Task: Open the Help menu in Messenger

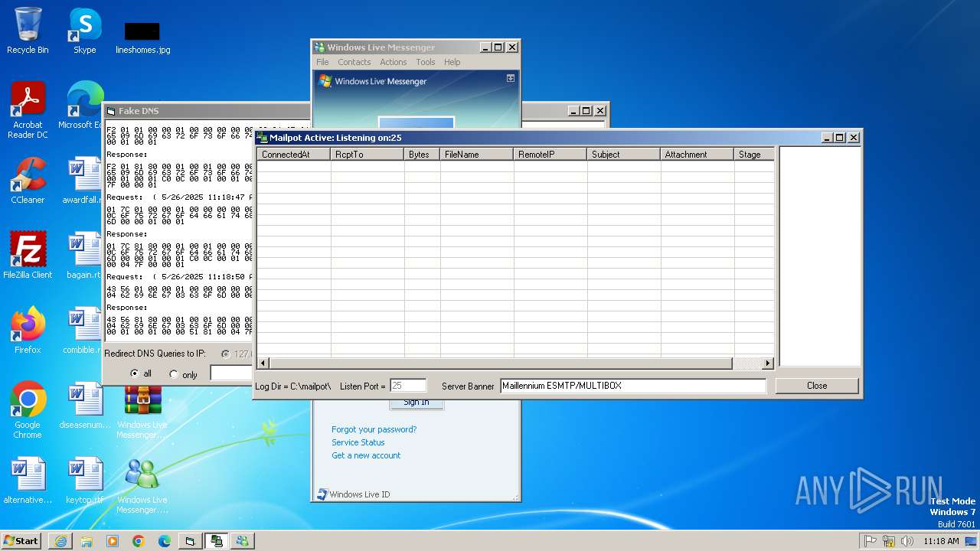Action: coord(452,62)
